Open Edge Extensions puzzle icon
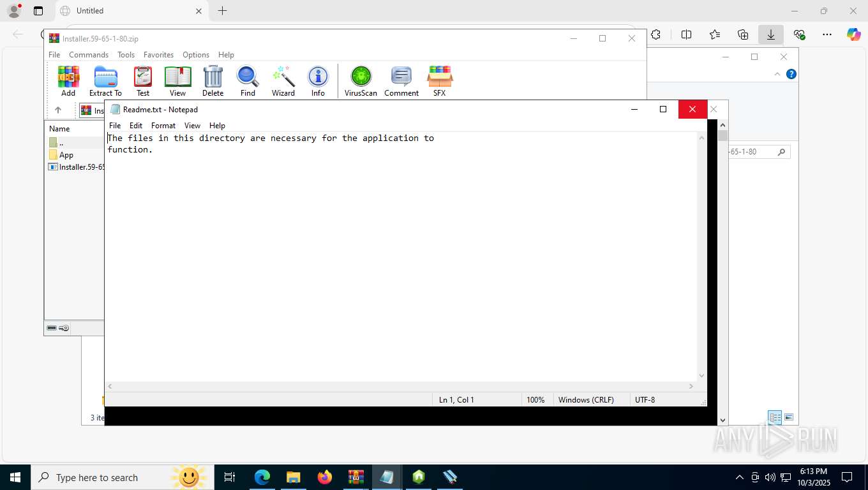 (x=655, y=34)
